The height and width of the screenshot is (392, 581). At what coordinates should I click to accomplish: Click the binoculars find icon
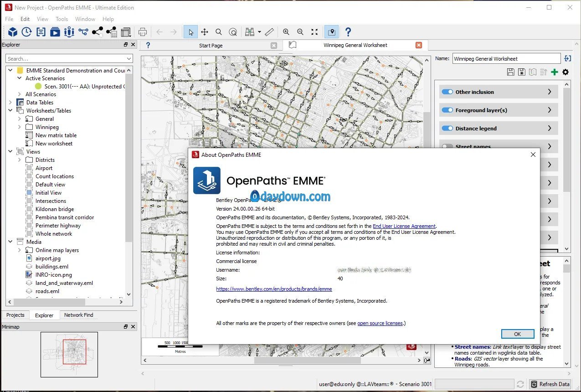click(x=249, y=32)
